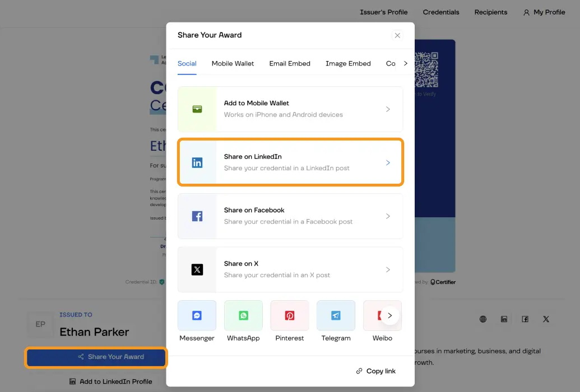Click 'Share your credential in an X post' text

[x=277, y=275]
